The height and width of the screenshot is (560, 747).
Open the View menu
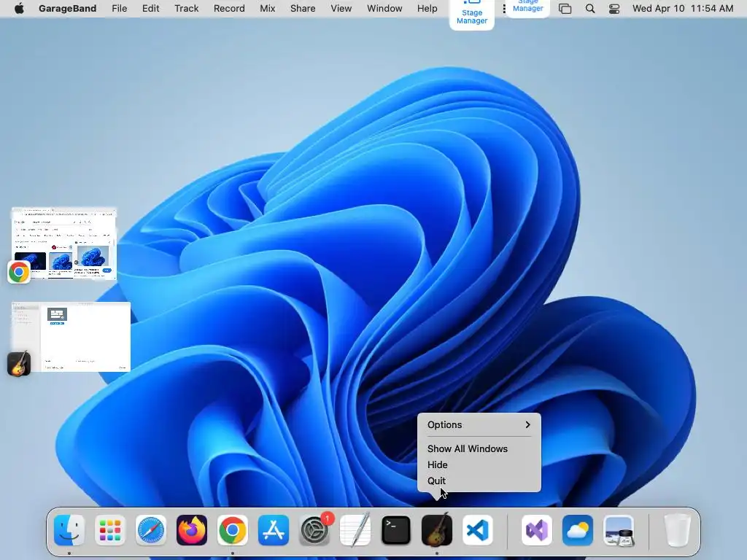pyautogui.click(x=341, y=8)
